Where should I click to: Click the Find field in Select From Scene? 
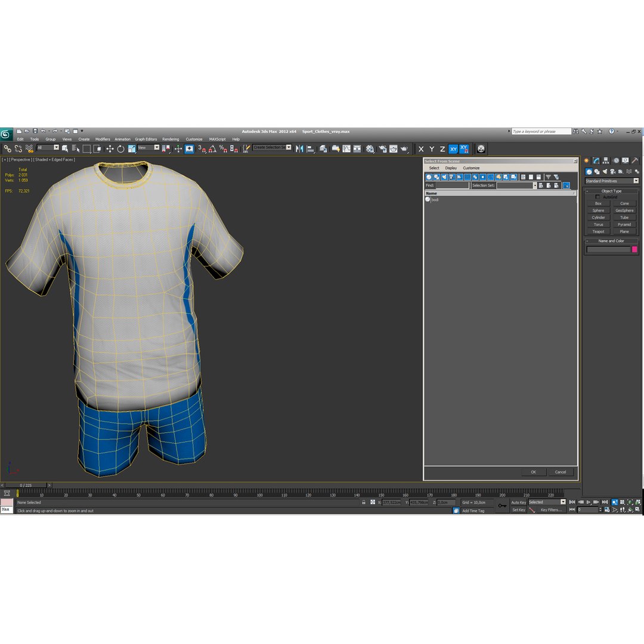click(452, 185)
